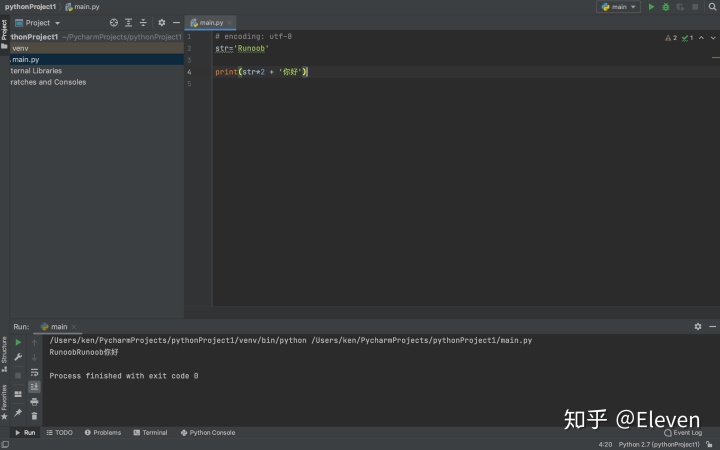Pin the Run tab with pin icon
Viewport: 720px width, 450px height.
click(18, 413)
